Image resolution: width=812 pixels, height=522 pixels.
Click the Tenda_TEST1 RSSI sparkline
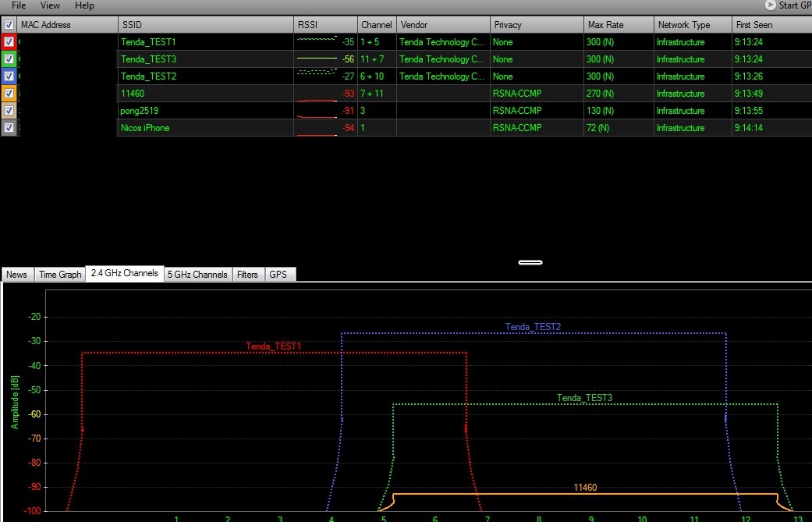pyautogui.click(x=317, y=39)
